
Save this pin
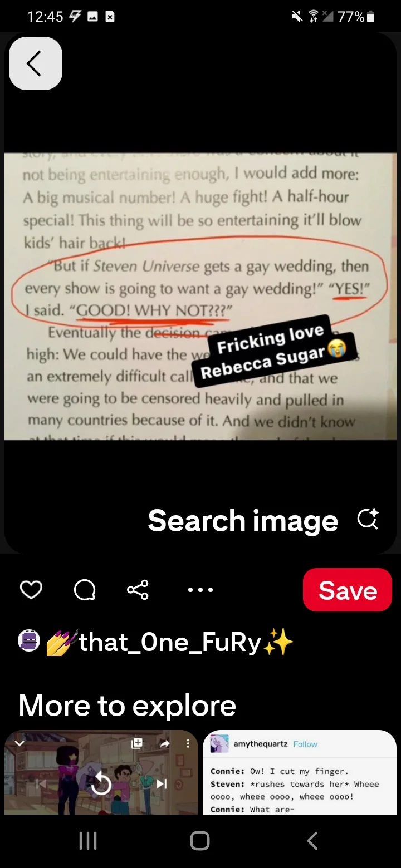coord(348,590)
